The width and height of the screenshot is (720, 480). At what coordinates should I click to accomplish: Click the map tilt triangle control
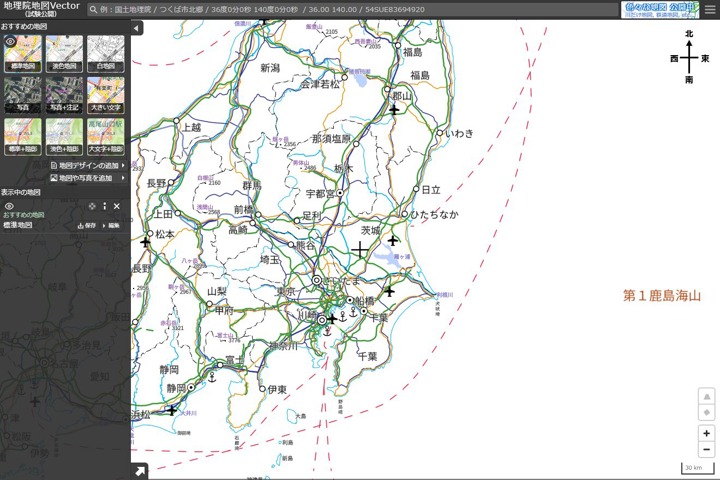tap(706, 396)
